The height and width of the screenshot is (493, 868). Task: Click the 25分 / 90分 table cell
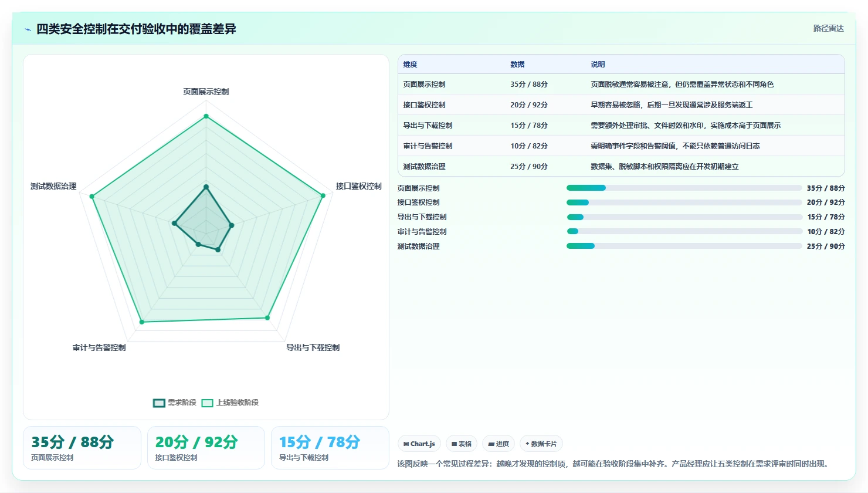click(x=529, y=167)
